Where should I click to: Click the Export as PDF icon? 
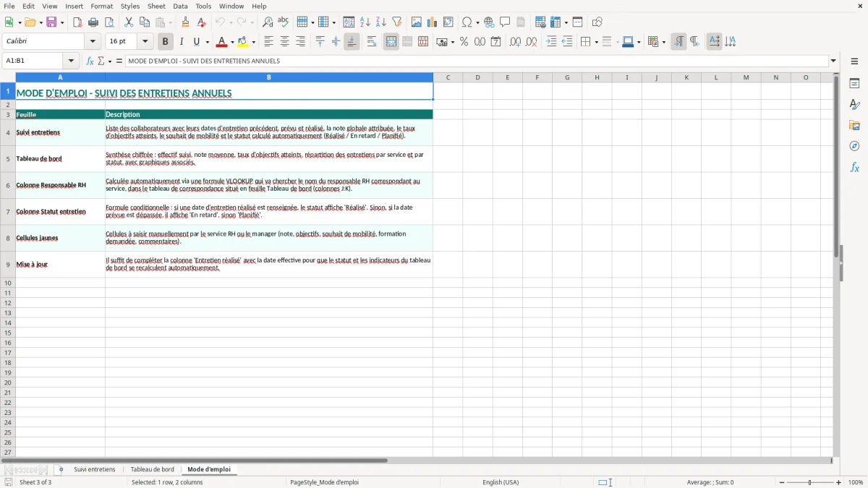tap(77, 22)
